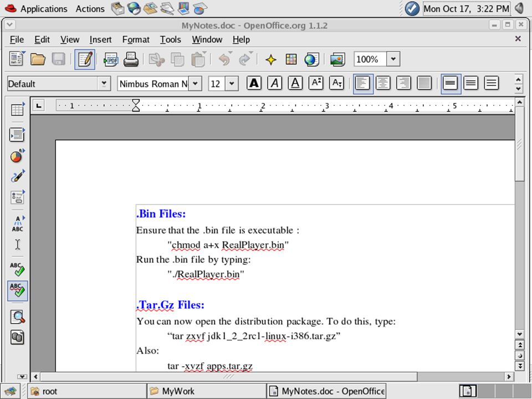Click the horizontal scrollbar thumb
Image resolution: width=532 pixels, height=399 pixels.
(229, 376)
